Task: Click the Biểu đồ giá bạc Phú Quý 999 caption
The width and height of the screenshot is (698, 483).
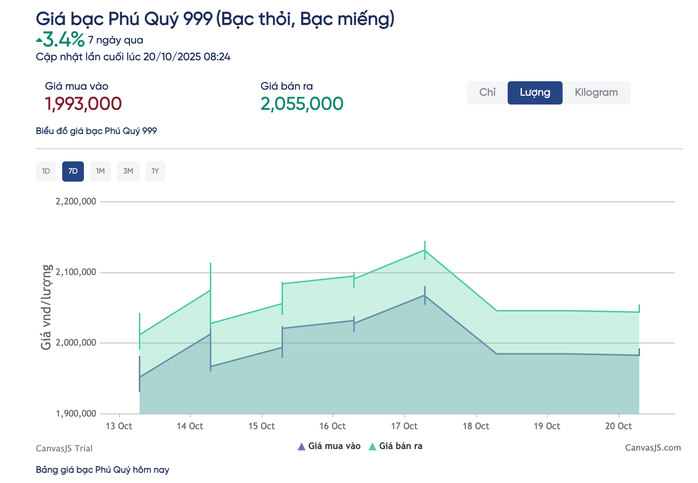Action: (x=96, y=131)
